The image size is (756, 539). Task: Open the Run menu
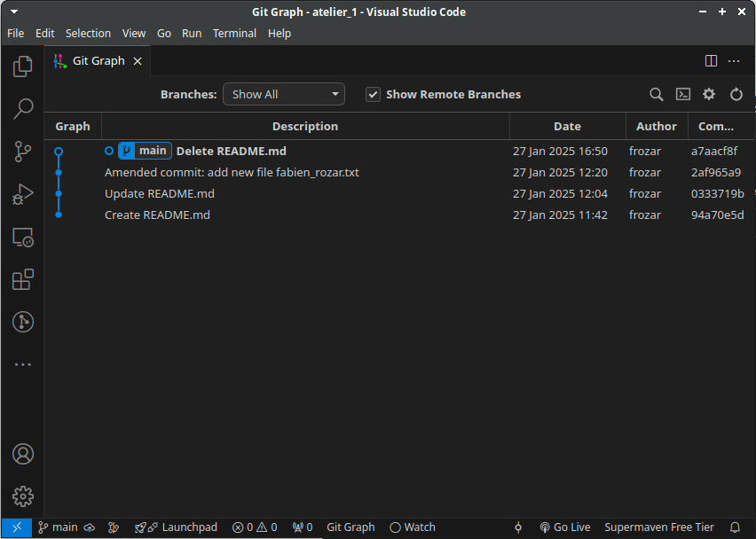tap(192, 33)
